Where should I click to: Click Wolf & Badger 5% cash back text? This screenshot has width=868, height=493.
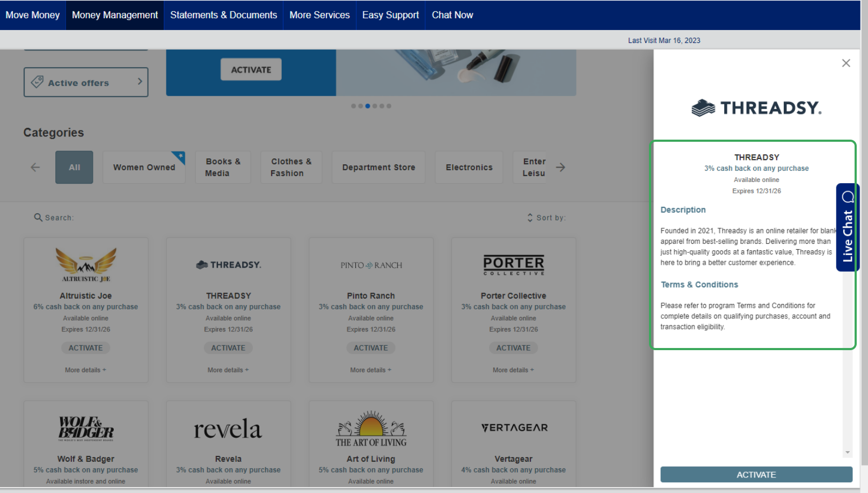(86, 470)
